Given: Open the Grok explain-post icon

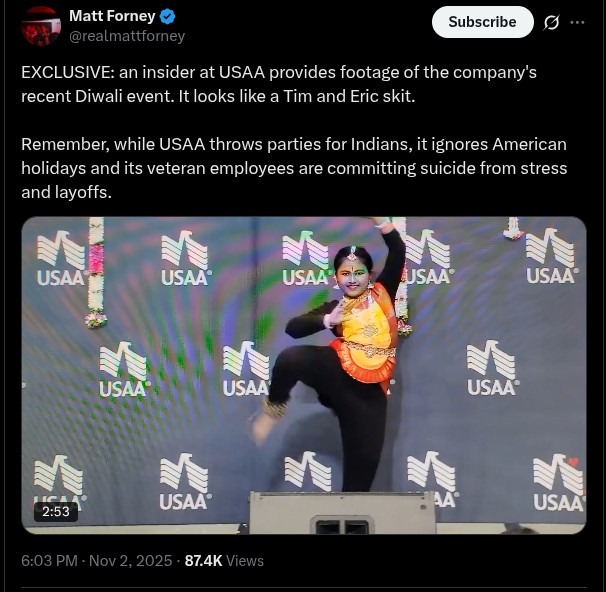Looking at the screenshot, I should tap(551, 22).
